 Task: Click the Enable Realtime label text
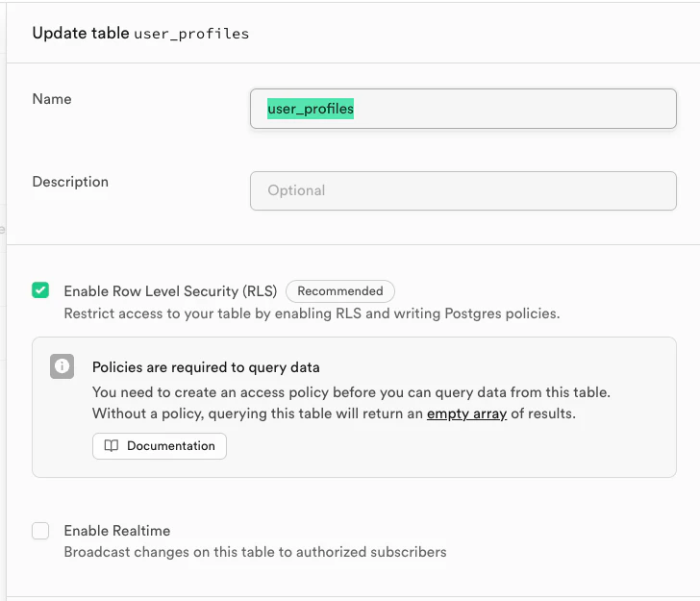pos(117,531)
